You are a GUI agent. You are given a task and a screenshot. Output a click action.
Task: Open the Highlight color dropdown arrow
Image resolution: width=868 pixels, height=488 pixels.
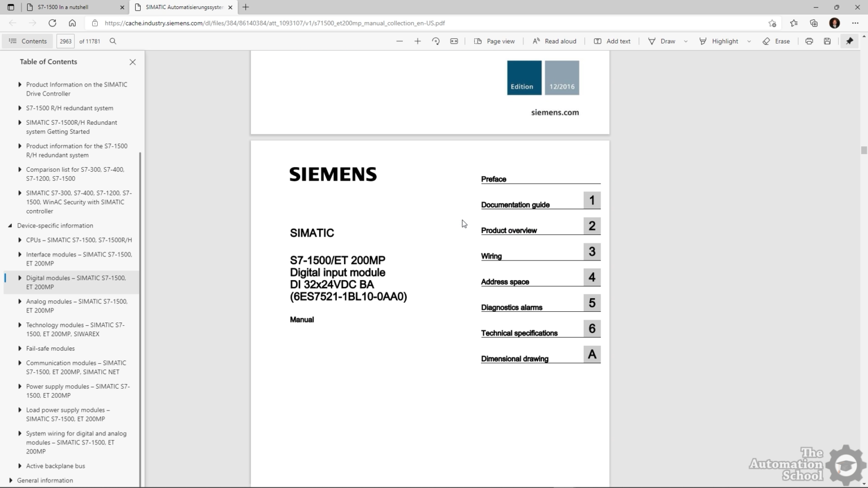[x=749, y=41]
